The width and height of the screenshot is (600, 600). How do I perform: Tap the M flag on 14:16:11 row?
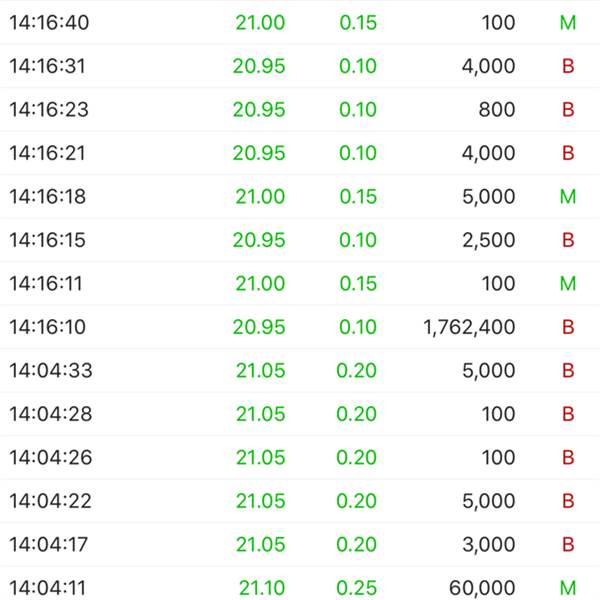[568, 284]
